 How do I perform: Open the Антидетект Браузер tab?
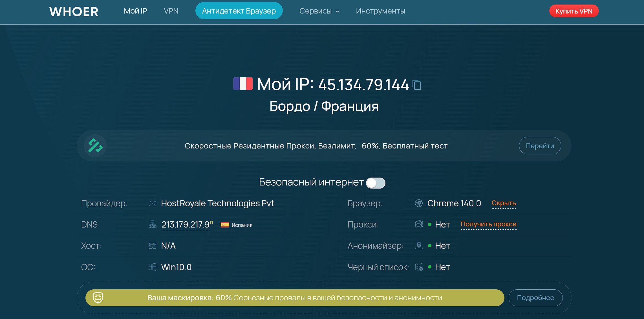point(239,10)
